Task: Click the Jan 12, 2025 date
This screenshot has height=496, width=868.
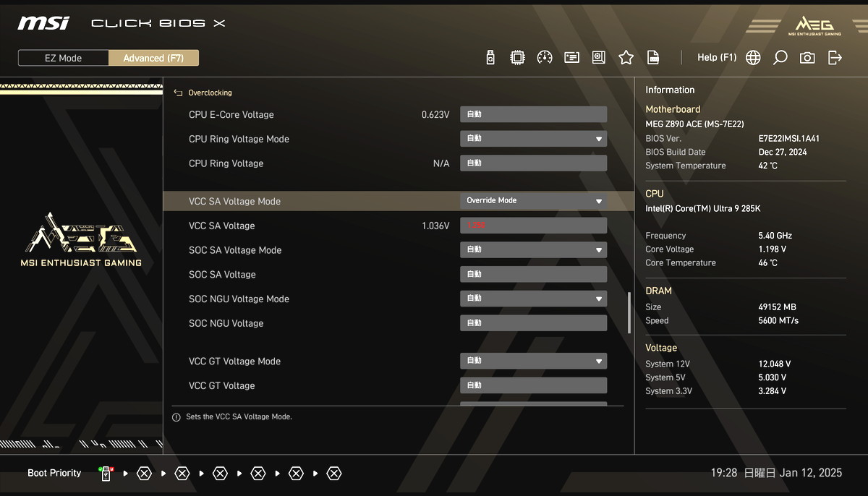Action: [x=811, y=473]
